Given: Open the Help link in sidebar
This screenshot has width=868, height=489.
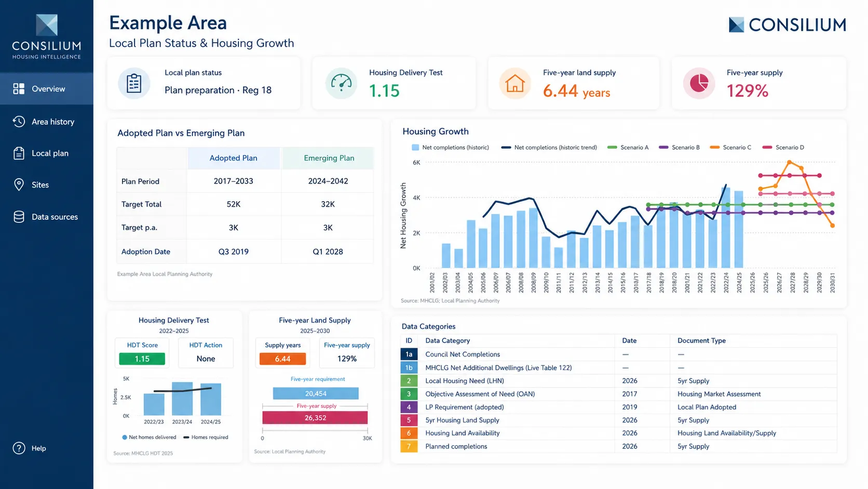Looking at the screenshot, I should click(30, 448).
